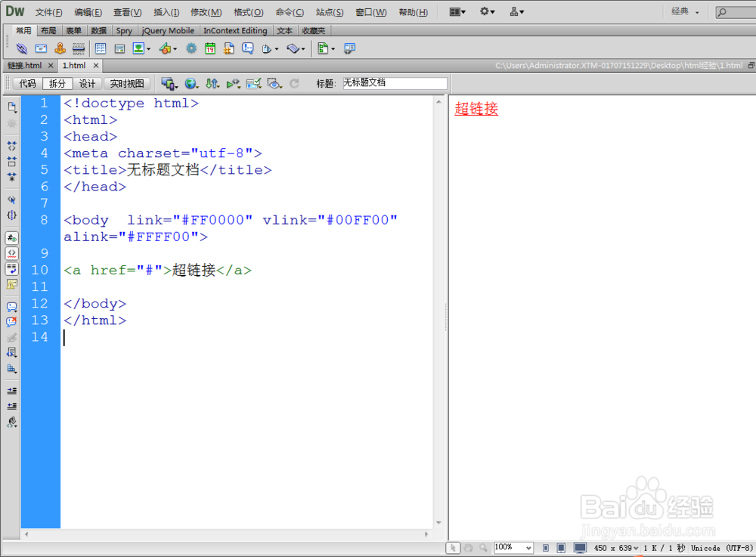
Task: Collapse Full Tag in coding toolbar
Action: [x=11, y=146]
